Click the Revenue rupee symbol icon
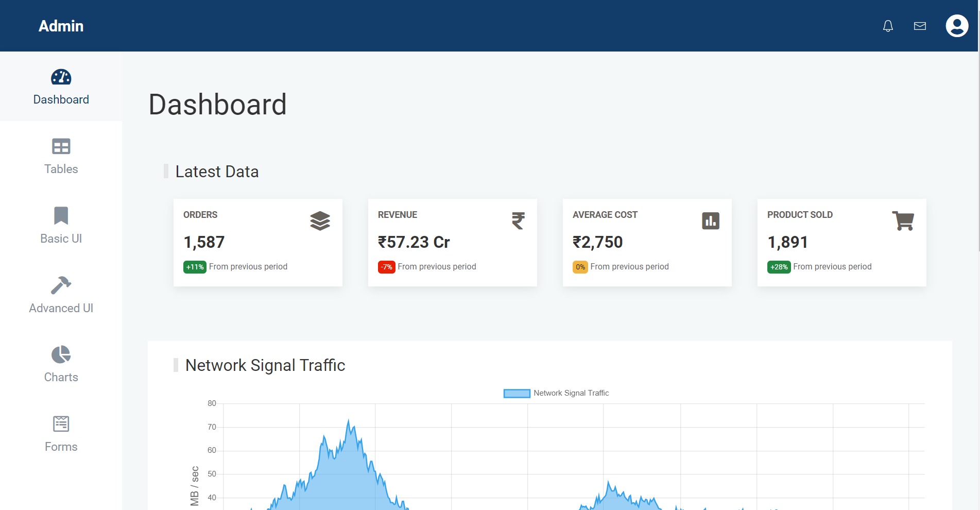The width and height of the screenshot is (980, 510). click(x=518, y=221)
